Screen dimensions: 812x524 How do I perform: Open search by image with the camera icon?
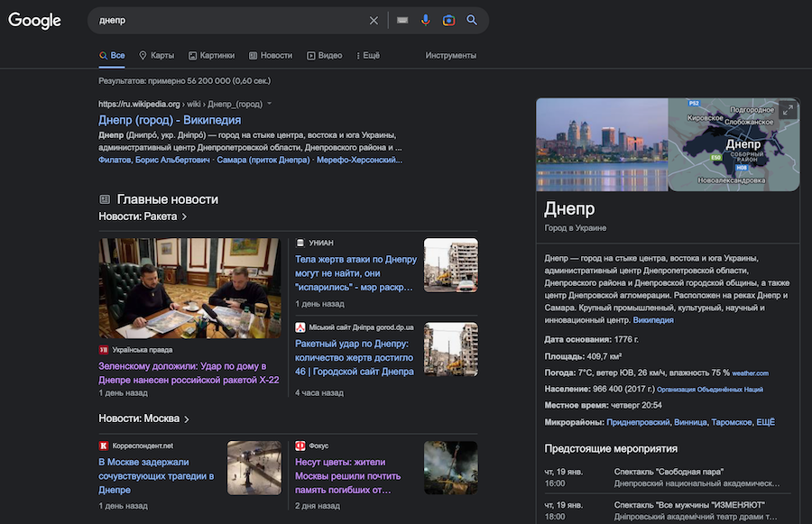click(448, 21)
